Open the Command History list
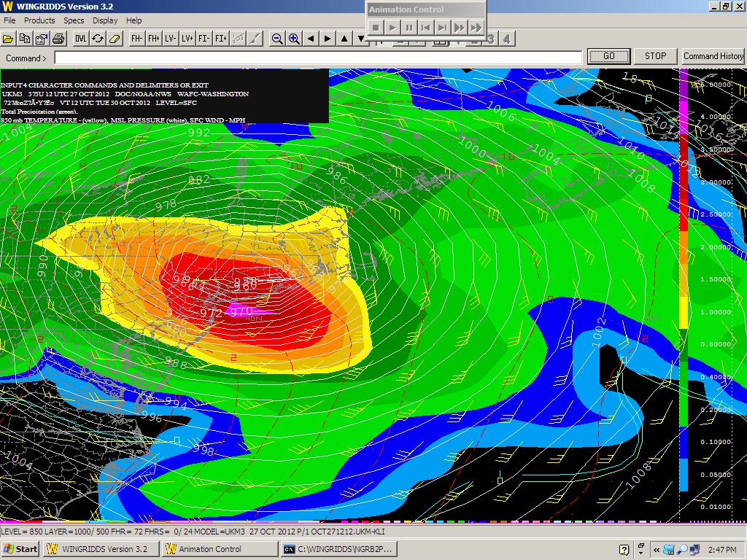The width and height of the screenshot is (747, 560). [713, 56]
